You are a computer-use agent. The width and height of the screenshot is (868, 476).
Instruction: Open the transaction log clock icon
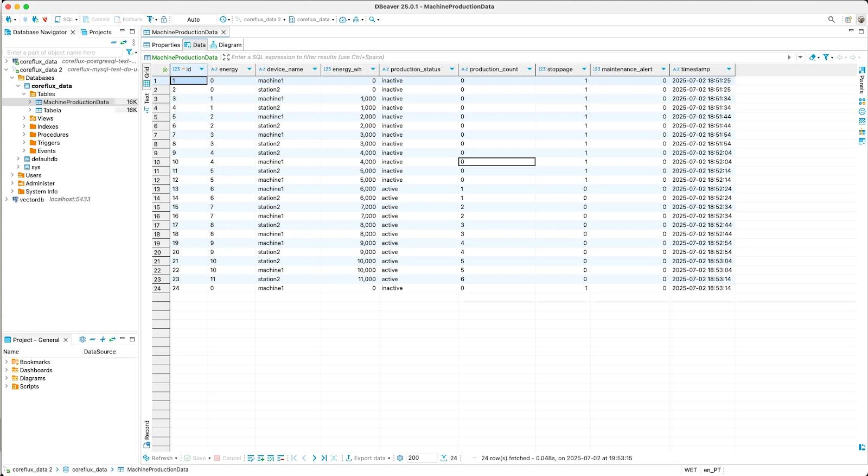(223, 20)
